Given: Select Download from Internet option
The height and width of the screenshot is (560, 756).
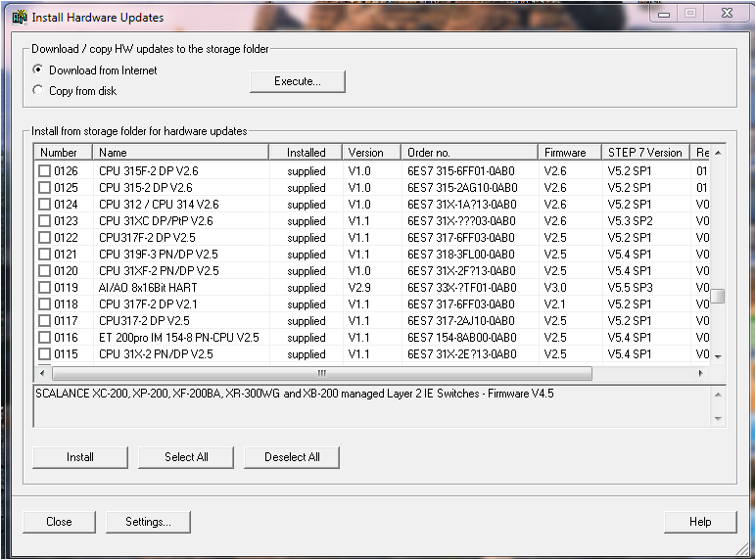Looking at the screenshot, I should click(94, 70).
